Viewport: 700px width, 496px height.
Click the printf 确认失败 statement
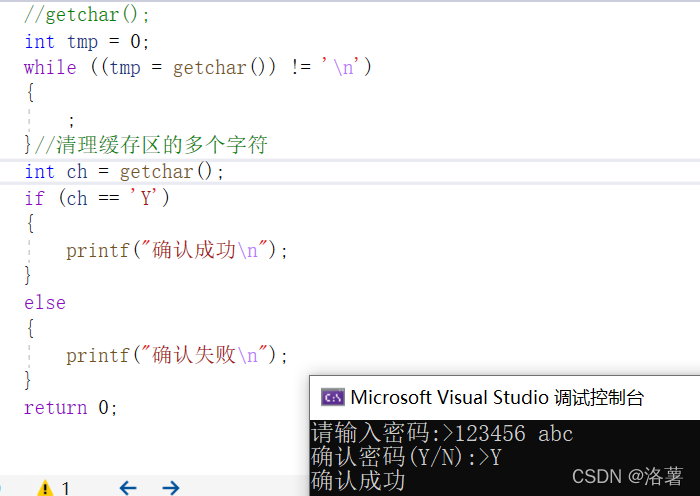[177, 355]
